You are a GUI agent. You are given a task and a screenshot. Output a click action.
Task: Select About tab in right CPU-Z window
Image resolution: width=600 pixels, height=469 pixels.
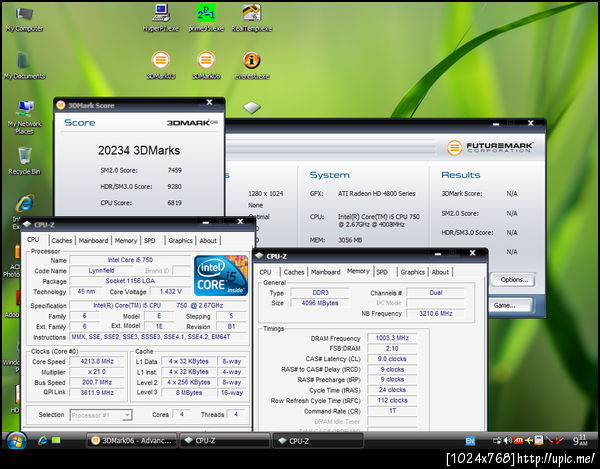point(440,272)
